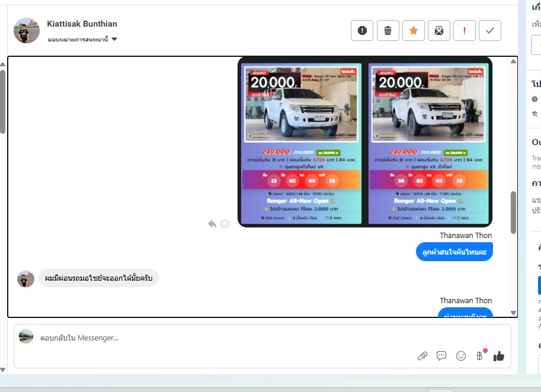Screen dimensions: 541x392
Task: Click left list scroll-up arrow
Action: [2, 65]
